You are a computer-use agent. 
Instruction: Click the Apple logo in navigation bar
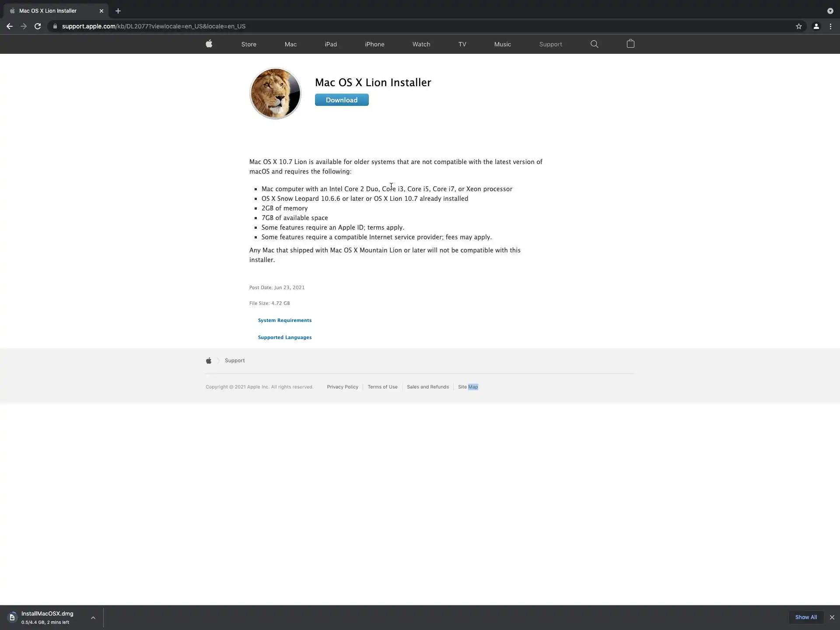click(209, 44)
